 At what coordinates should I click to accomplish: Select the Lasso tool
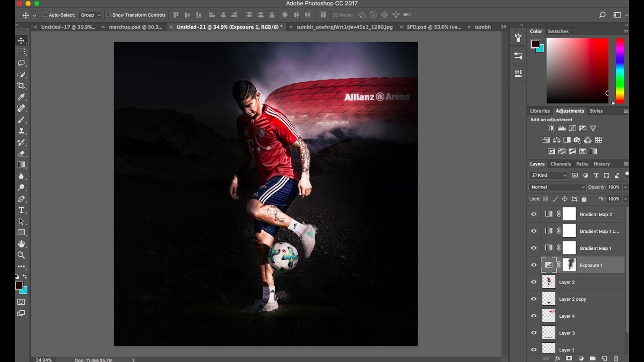click(21, 63)
